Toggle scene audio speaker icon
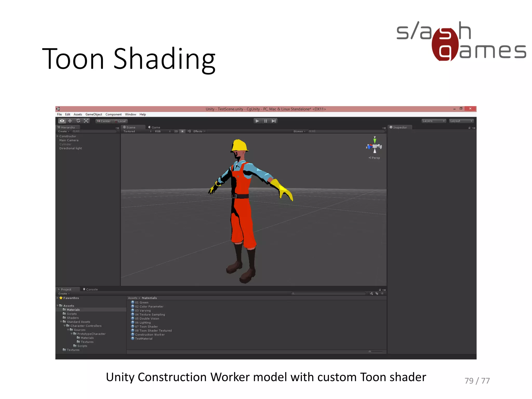 pos(189,131)
